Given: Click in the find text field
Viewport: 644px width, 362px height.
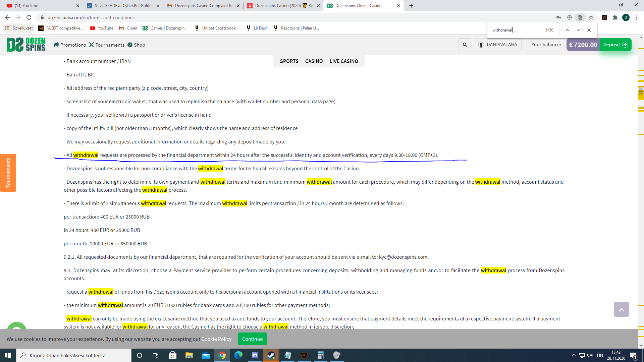Looking at the screenshot, I should (x=517, y=30).
